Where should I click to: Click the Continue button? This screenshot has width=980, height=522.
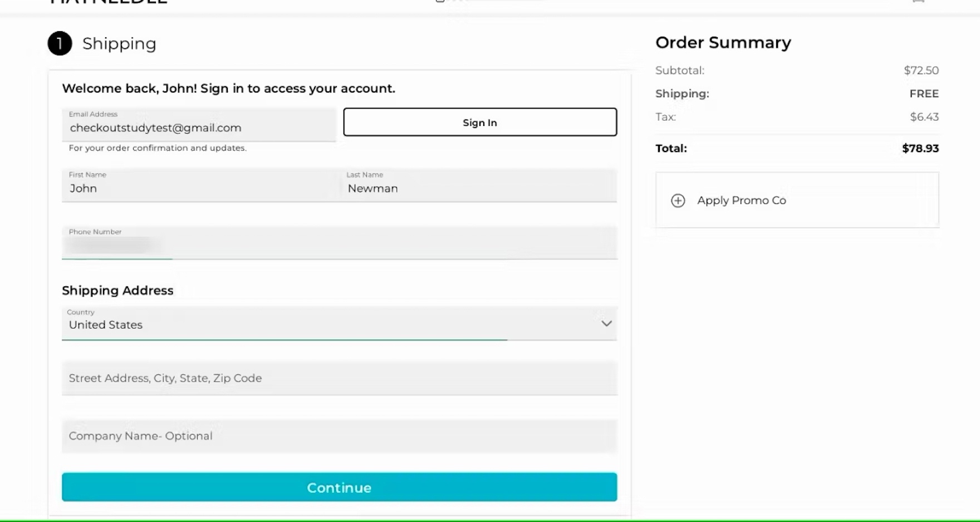(x=339, y=487)
